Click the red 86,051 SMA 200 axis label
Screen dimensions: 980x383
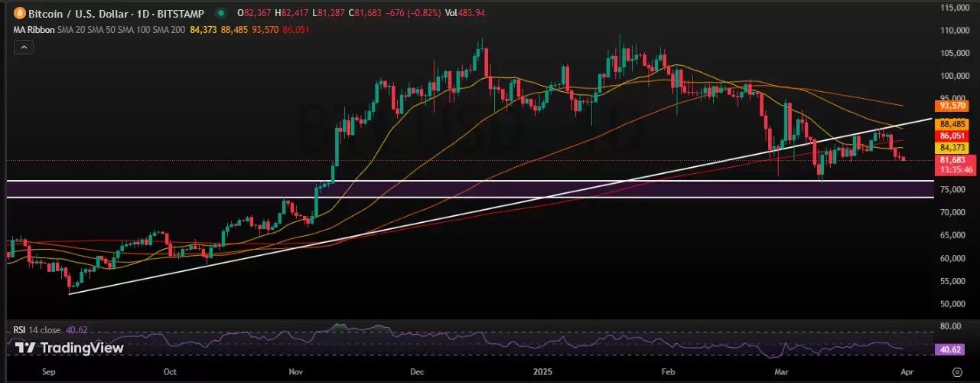[953, 135]
